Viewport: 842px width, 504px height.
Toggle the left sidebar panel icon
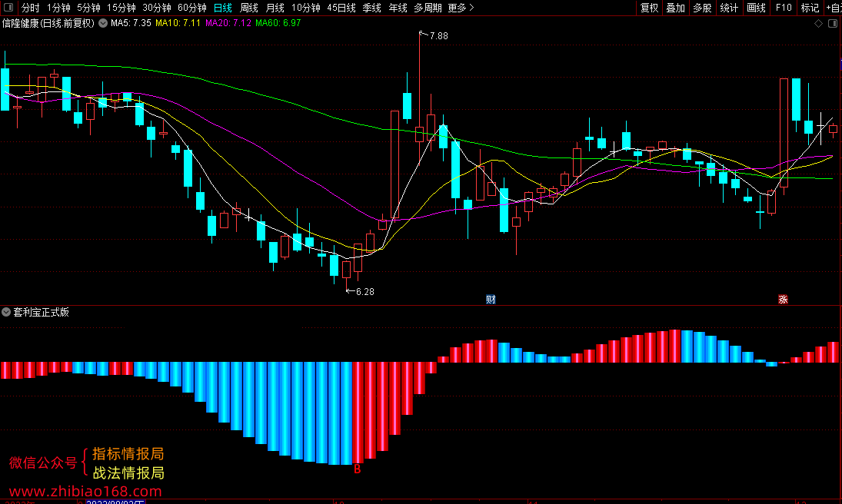8,8
